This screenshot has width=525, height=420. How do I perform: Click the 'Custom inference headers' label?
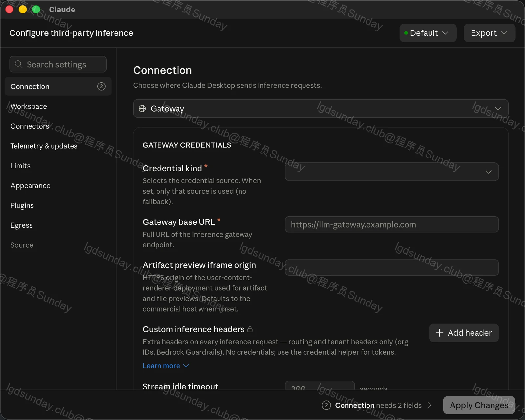(x=194, y=329)
